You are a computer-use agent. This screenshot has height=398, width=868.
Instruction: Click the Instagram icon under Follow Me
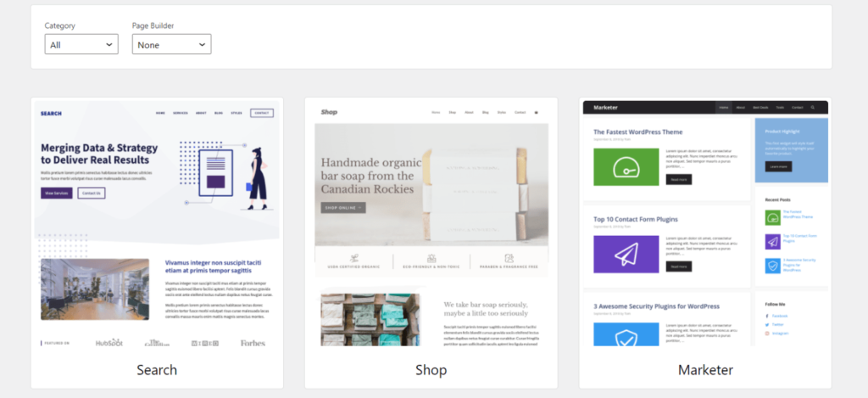(x=767, y=334)
